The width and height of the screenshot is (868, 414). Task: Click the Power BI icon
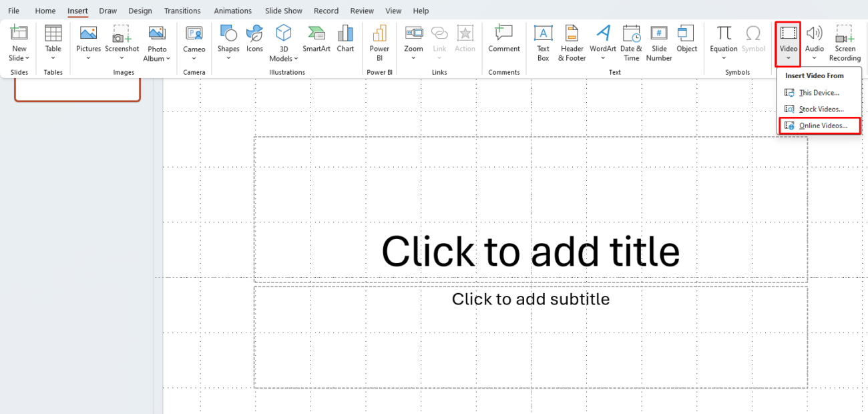tap(379, 33)
